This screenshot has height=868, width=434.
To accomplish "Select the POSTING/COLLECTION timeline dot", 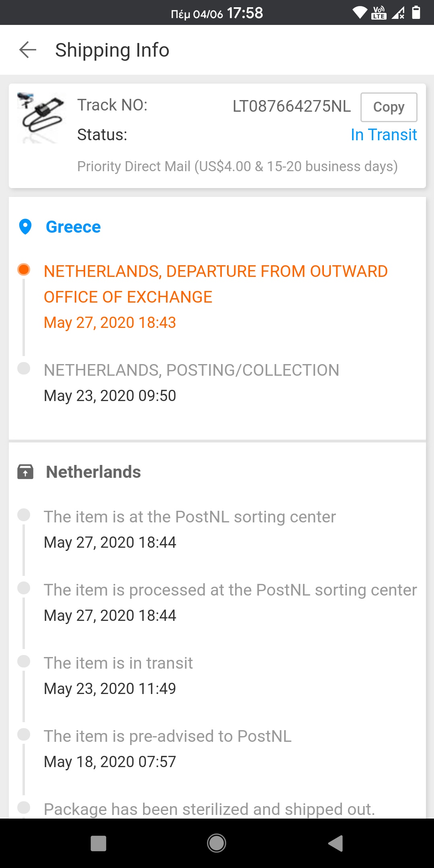I will 24,368.
